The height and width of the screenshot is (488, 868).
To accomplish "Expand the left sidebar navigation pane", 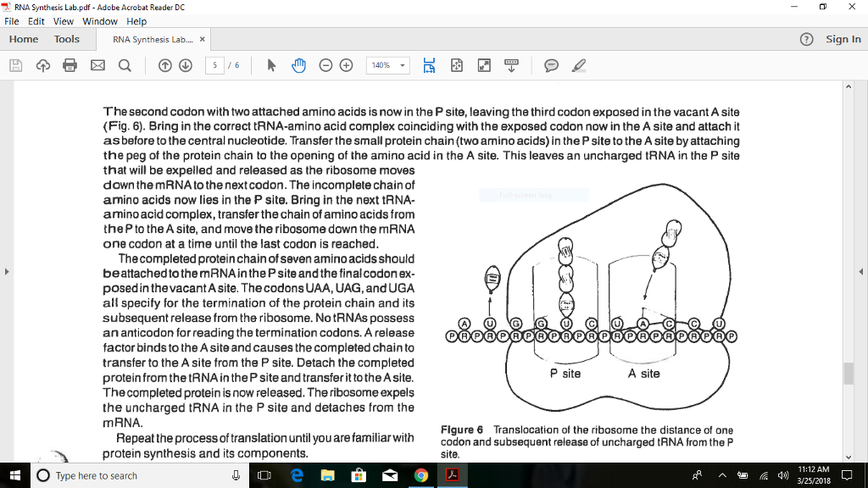I will coord(7,271).
